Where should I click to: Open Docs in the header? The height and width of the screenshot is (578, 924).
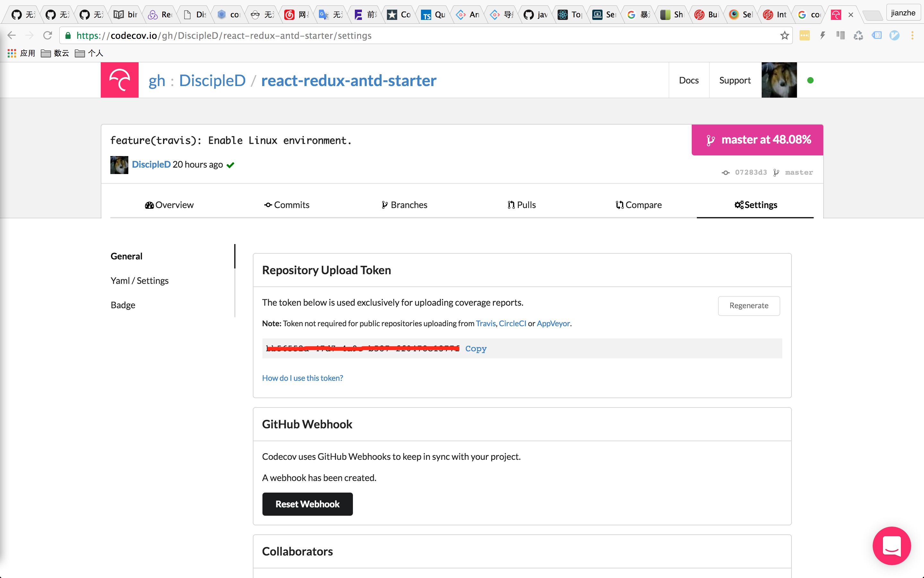(x=689, y=80)
